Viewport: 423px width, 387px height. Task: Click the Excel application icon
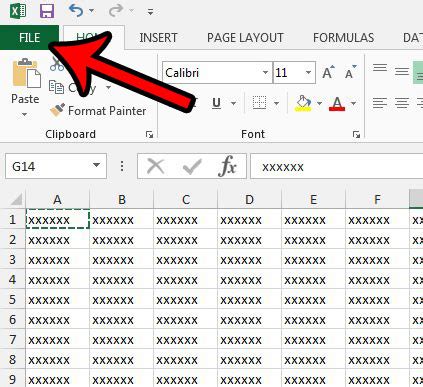coord(18,11)
